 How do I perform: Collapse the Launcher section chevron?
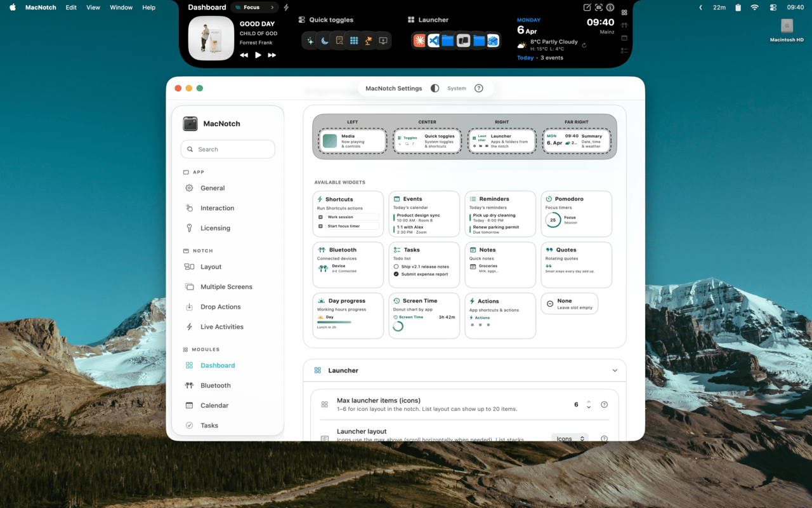tap(614, 370)
